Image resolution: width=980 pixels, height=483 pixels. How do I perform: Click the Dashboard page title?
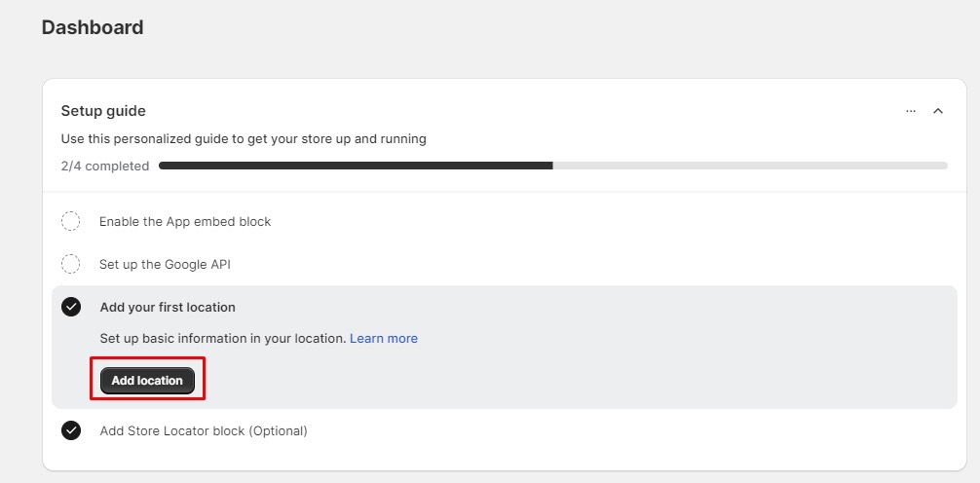(x=93, y=27)
